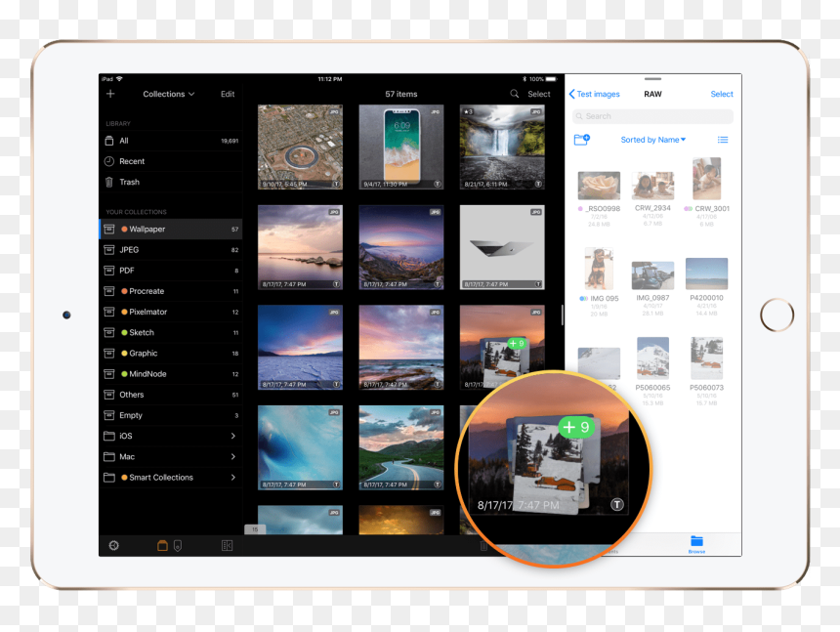Expand the iOS folder chevron
Screen dimensions: 840x632
point(233,436)
